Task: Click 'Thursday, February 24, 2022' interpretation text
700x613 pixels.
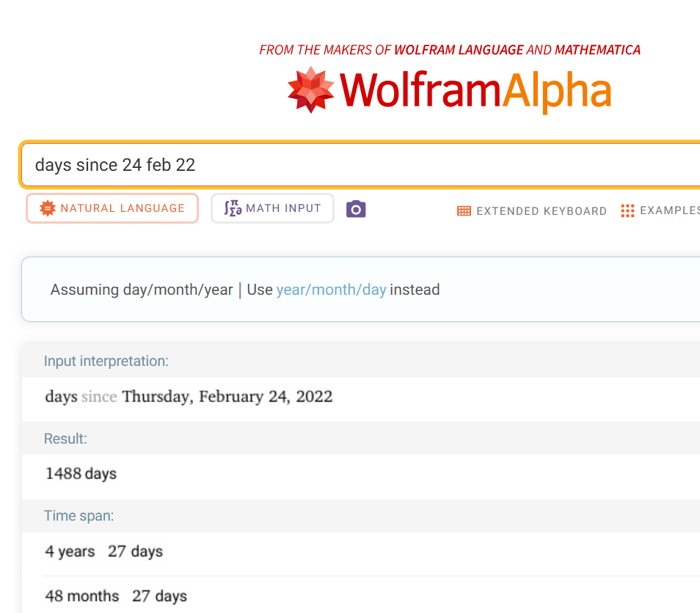Action: (x=227, y=397)
